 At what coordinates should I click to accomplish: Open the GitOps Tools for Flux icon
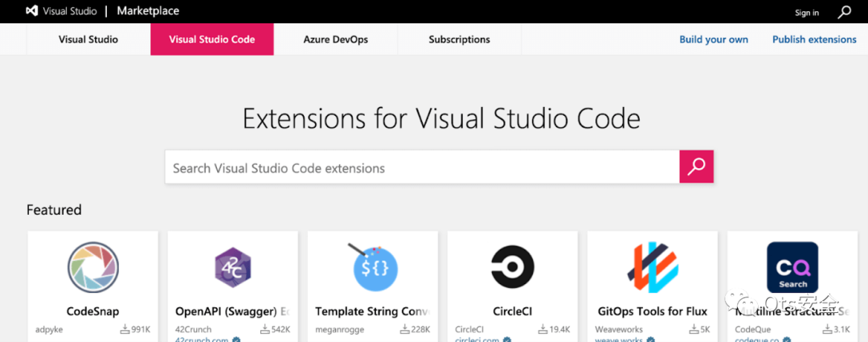tap(652, 268)
